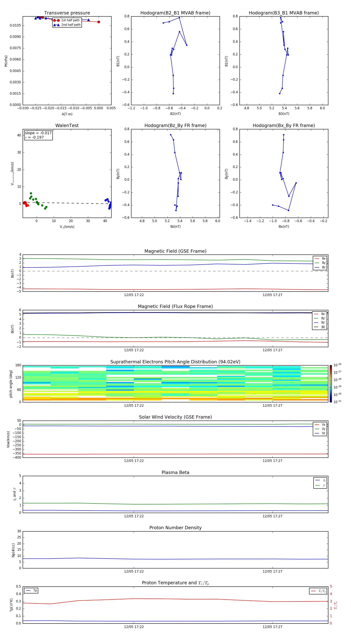Click the Suprathermal Electrons Pitch Angle Distribution title
The image size is (351, 644).
click(175, 362)
